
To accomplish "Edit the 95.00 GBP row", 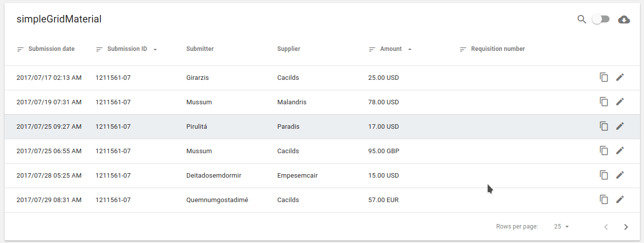I will click(620, 151).
